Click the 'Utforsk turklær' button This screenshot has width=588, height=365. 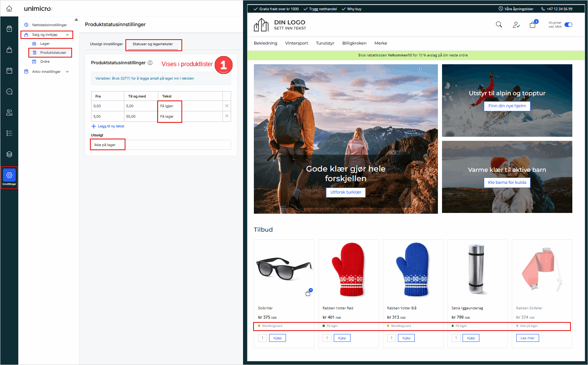tap(346, 192)
